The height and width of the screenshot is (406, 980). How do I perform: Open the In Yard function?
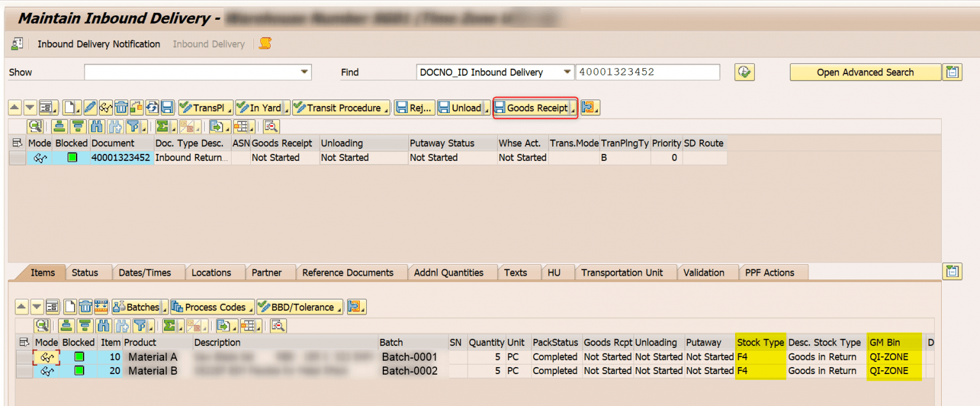click(x=260, y=107)
